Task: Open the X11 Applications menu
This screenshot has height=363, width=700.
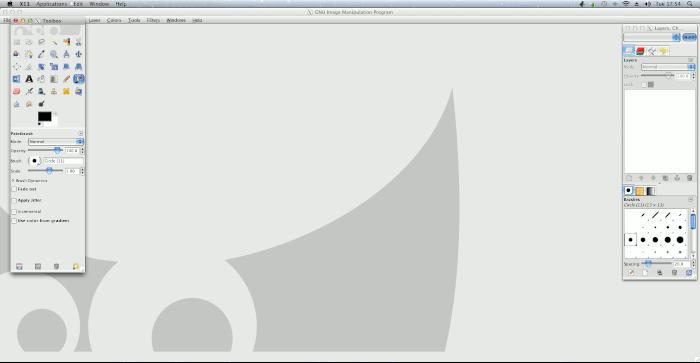Action: point(51,4)
